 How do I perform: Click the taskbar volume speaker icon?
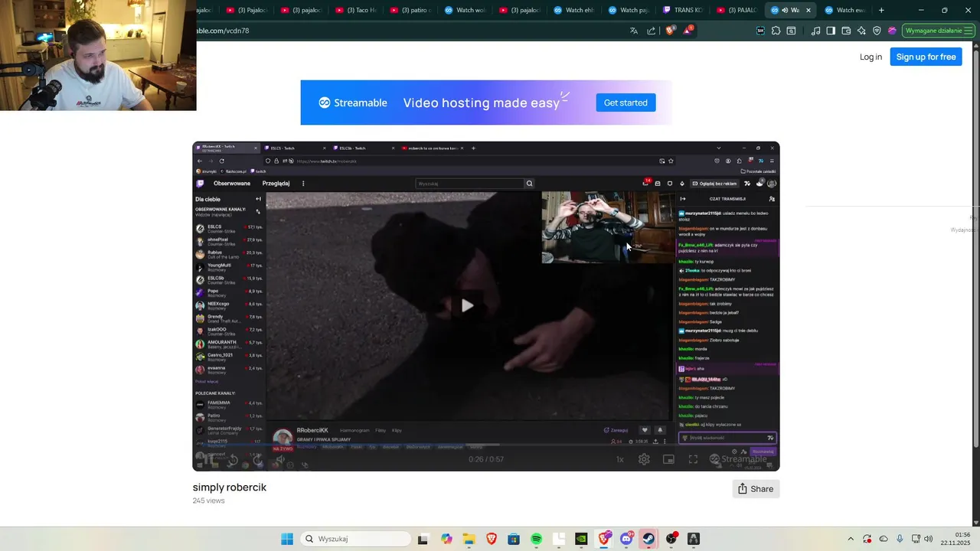tap(929, 539)
